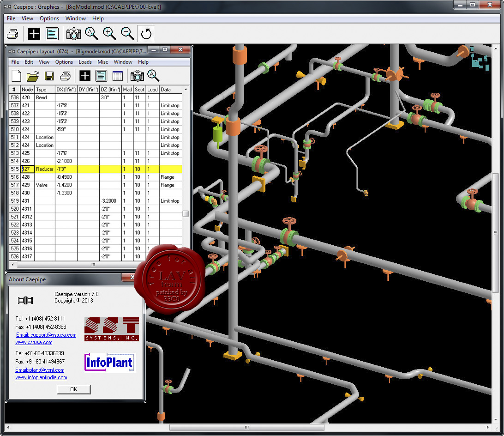Click OK button in About Caepipe dialog
Image resolution: width=504 pixels, height=436 pixels.
[73, 389]
